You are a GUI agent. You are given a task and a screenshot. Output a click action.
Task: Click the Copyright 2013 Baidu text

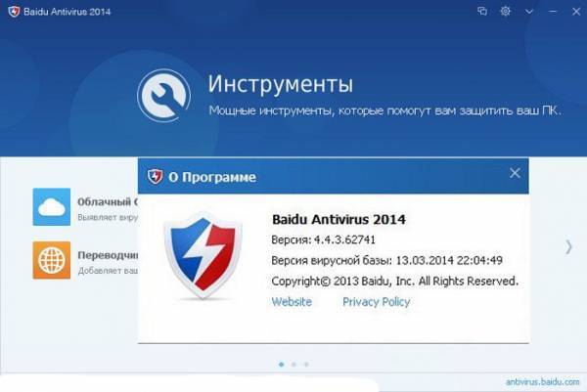pos(395,281)
